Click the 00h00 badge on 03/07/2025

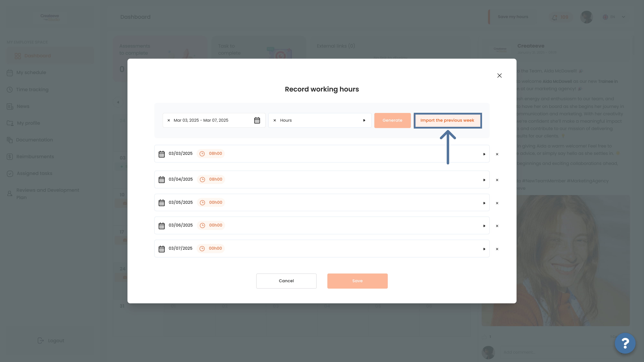coord(211,248)
